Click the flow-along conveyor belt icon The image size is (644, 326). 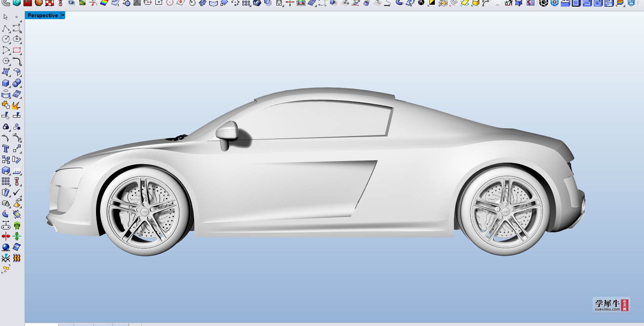coord(6,226)
